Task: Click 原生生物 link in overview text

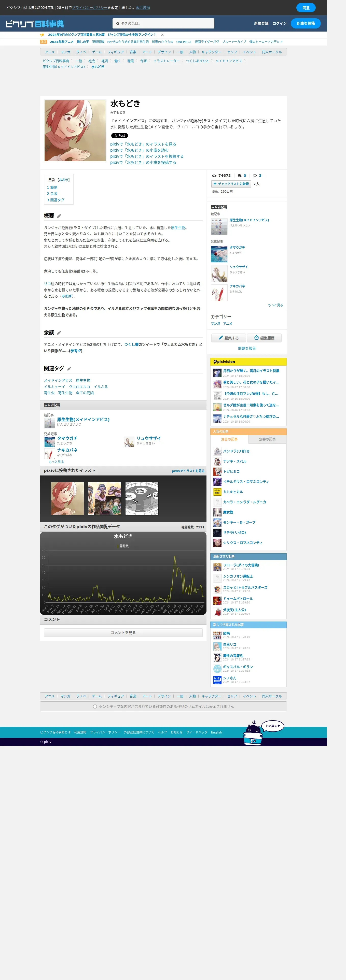Action: point(178,228)
